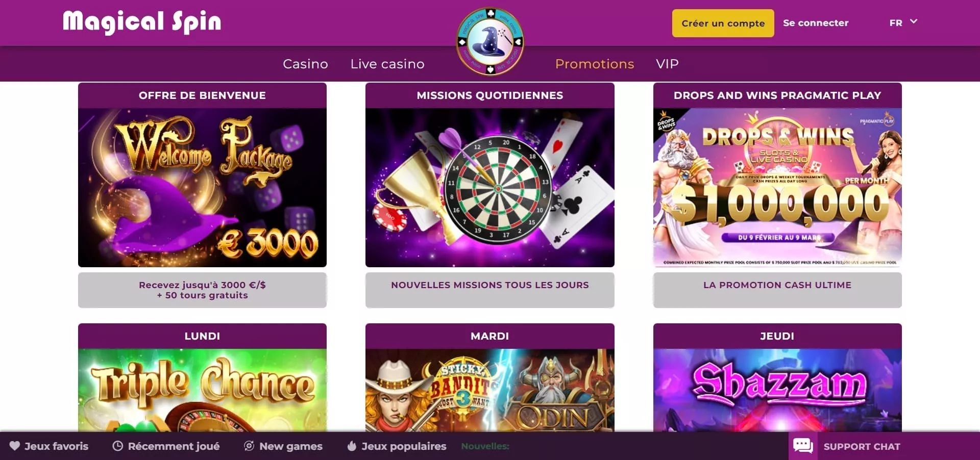This screenshot has height=460, width=980.
Task: Open the Drops & Wins $1,000,000 banner
Action: click(777, 187)
